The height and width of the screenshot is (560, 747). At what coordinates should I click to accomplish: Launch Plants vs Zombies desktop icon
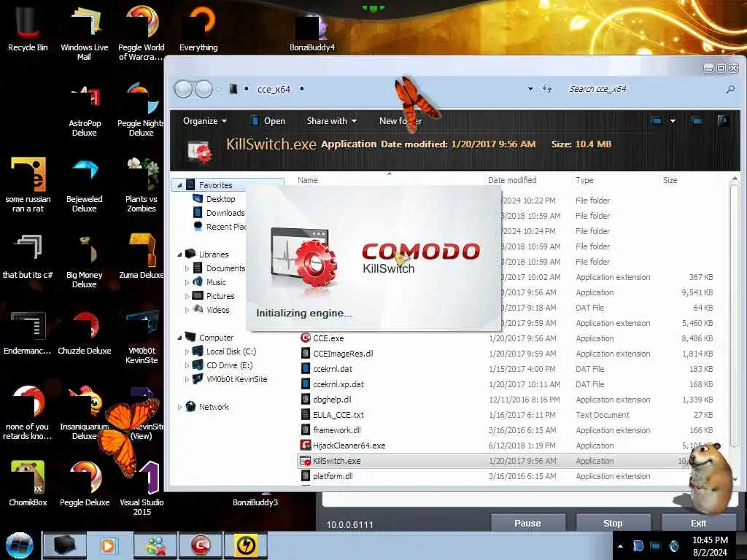141,186
